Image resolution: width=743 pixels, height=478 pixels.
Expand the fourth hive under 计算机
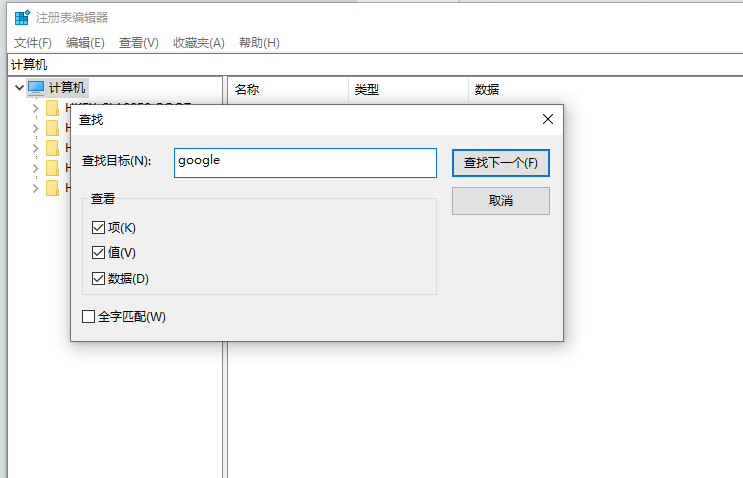[x=36, y=168]
